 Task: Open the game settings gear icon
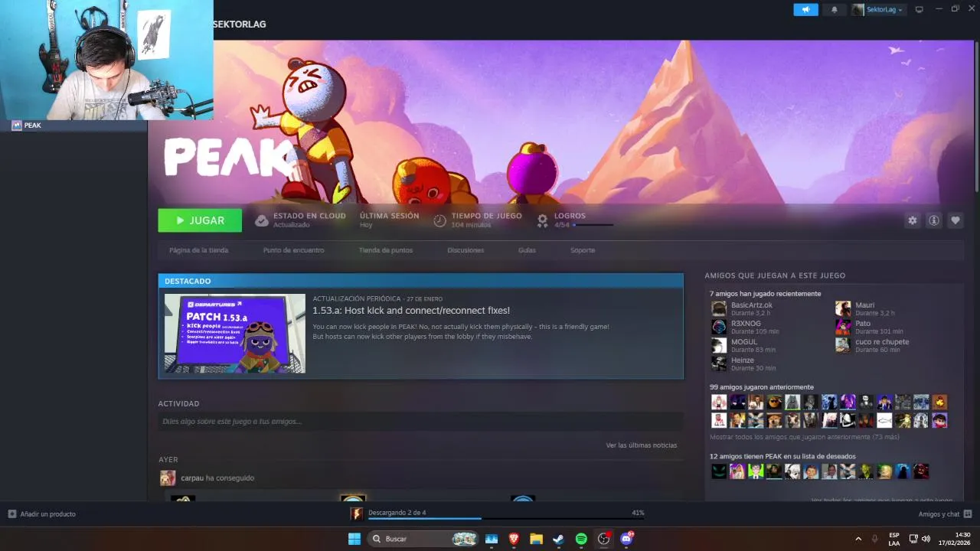pyautogui.click(x=912, y=220)
